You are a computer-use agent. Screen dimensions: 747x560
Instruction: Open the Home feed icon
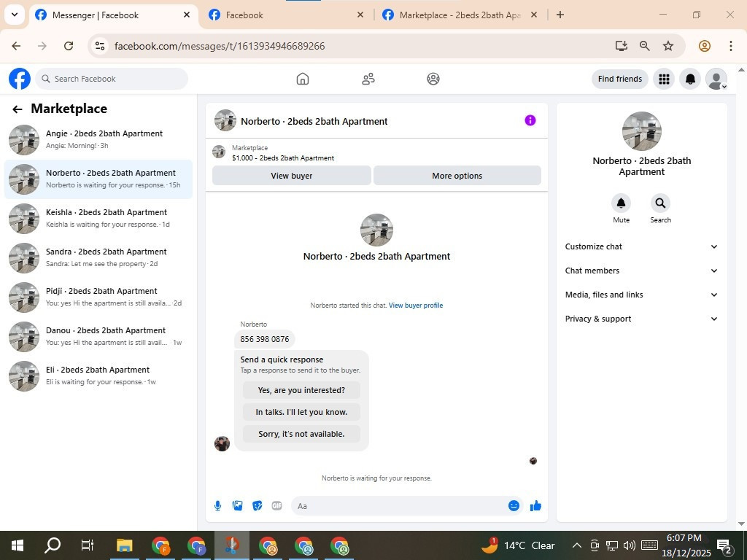pyautogui.click(x=303, y=79)
